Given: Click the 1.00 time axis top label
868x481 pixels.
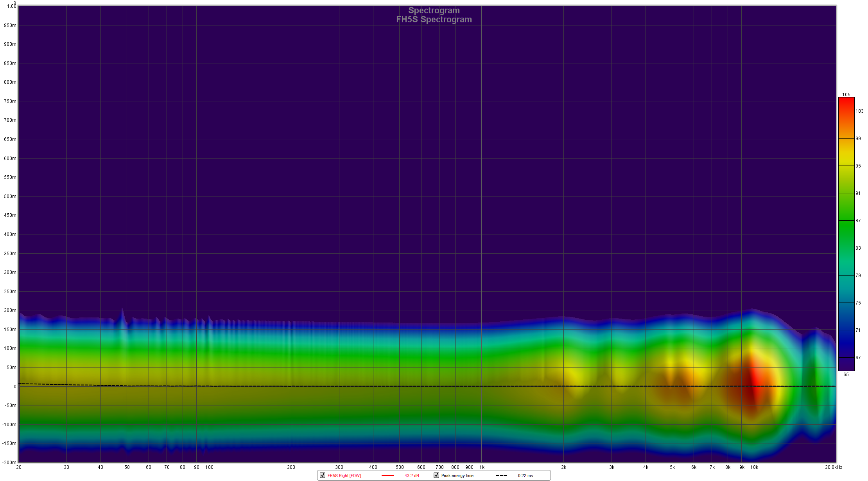Looking at the screenshot, I should coord(12,6).
